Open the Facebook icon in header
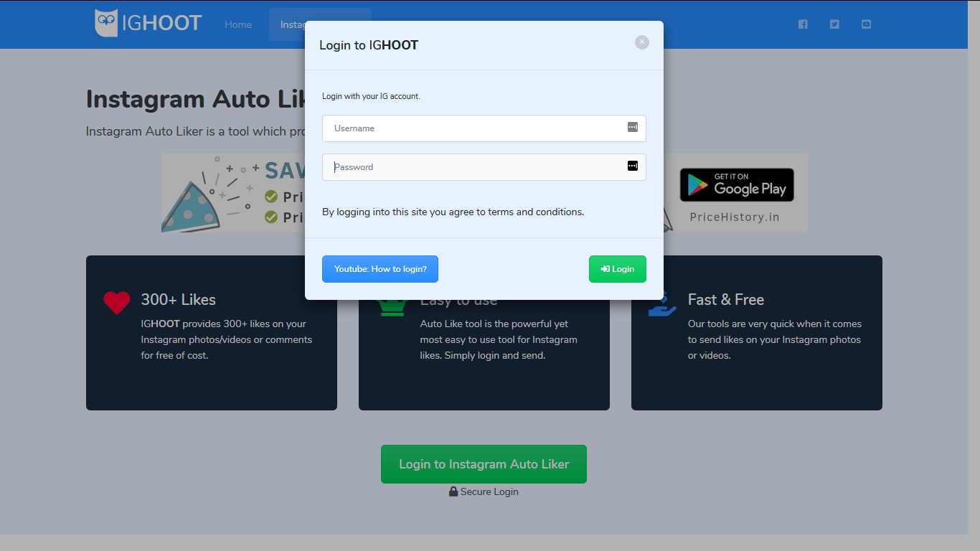The width and height of the screenshot is (980, 551). point(803,24)
